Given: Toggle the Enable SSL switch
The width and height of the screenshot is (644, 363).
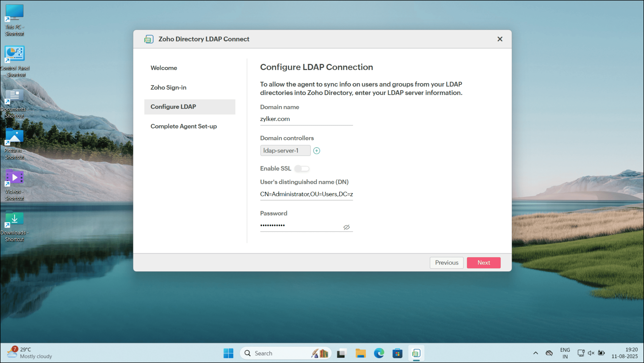Looking at the screenshot, I should pos(302,169).
